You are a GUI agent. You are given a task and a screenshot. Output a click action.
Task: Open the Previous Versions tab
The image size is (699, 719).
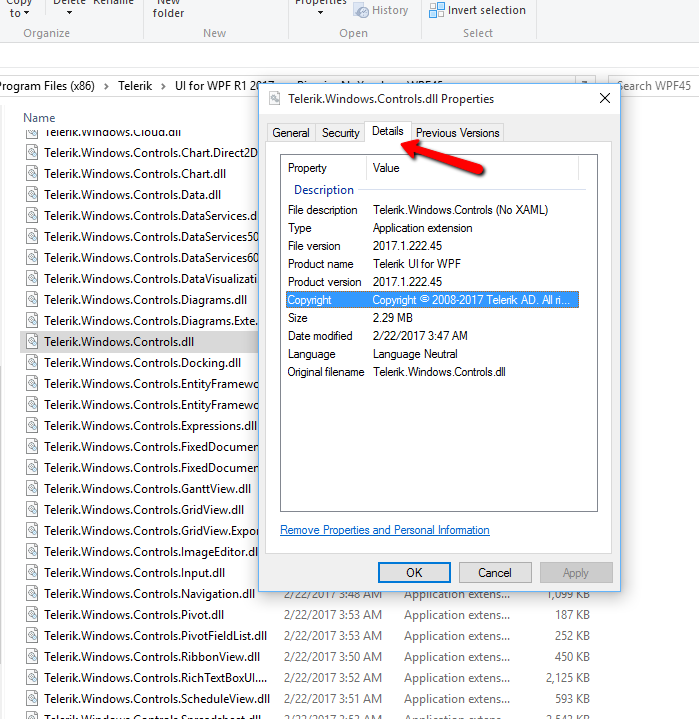457,133
